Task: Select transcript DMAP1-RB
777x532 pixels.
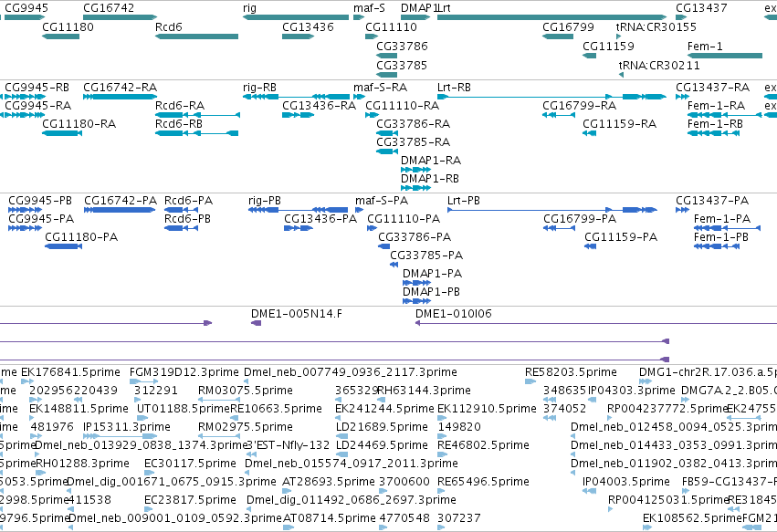Action: point(415,188)
